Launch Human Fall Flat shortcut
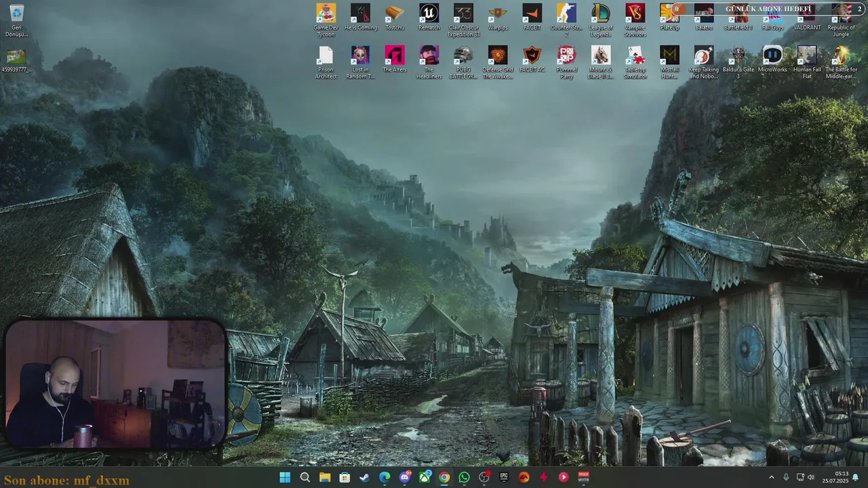This screenshot has height=488, width=868. (x=807, y=62)
